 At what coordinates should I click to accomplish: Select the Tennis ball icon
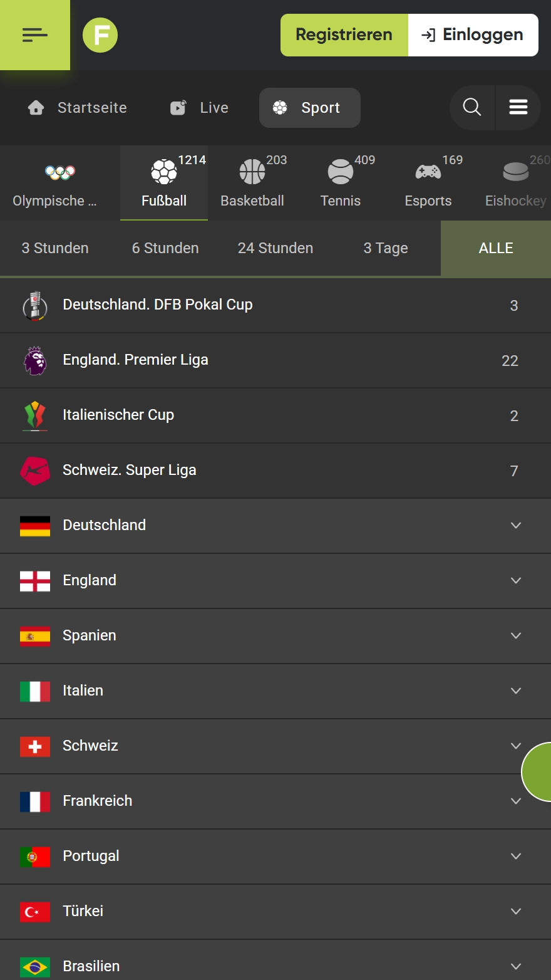click(x=341, y=171)
